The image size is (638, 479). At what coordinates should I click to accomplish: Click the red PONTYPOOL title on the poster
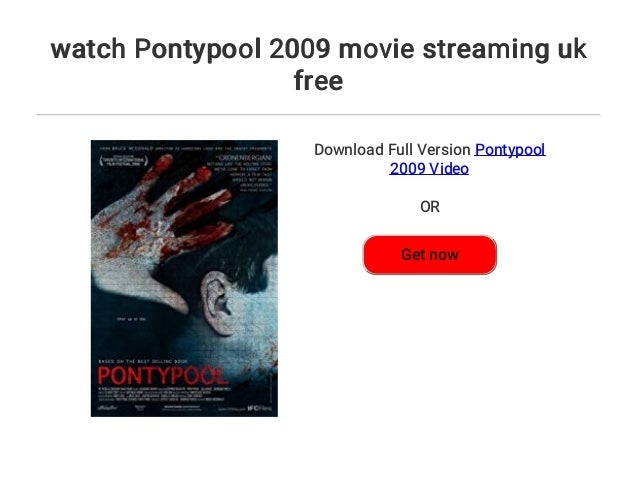[163, 376]
